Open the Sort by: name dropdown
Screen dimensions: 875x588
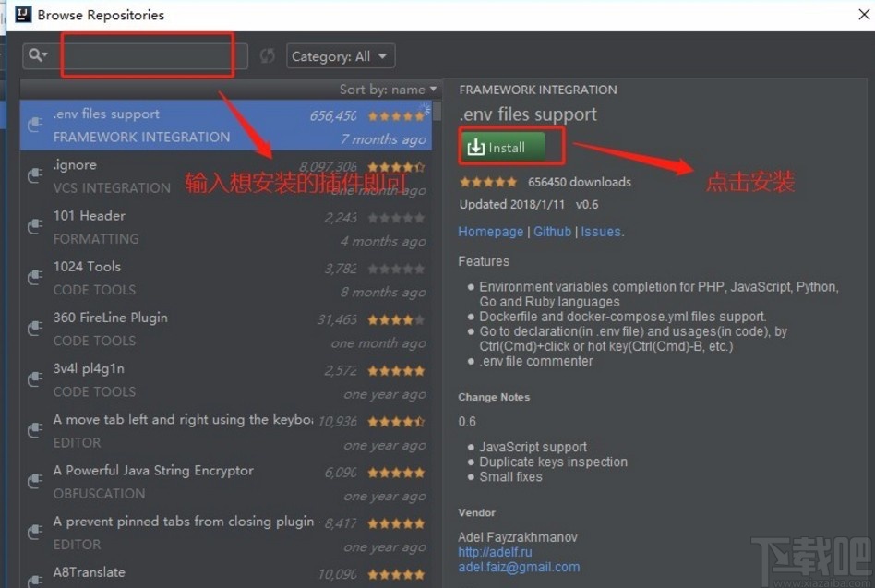(x=388, y=89)
